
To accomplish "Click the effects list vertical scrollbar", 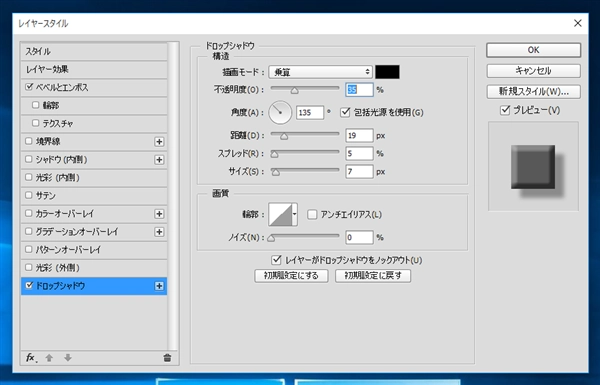I will pos(173,196).
